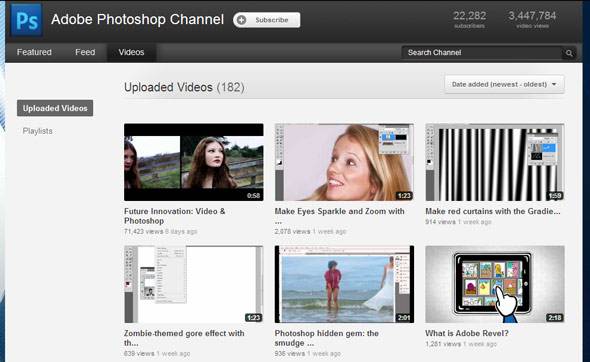Click 'What is Adobe Revel?' title
The image size is (590, 362).
click(467, 333)
